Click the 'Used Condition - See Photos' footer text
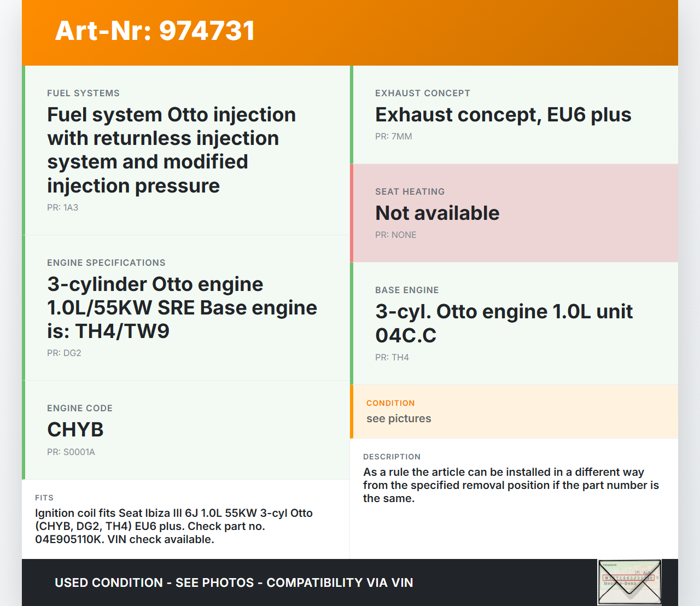The image size is (700, 606). [234, 583]
